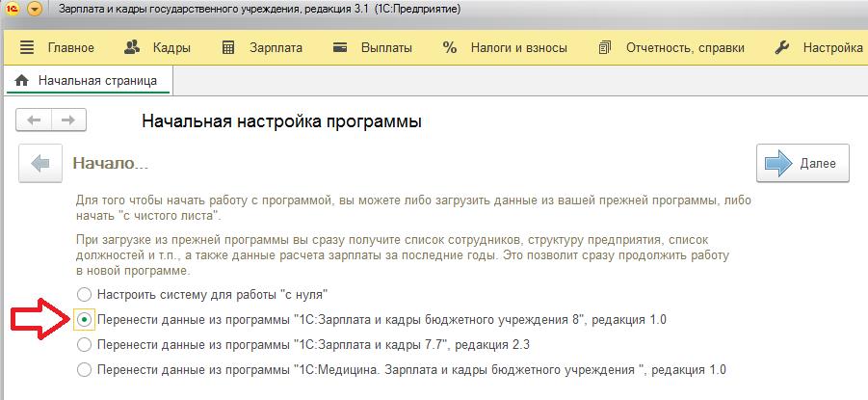This screenshot has width=868, height=400.
Task: Open the Кадры section
Action: pos(157,47)
